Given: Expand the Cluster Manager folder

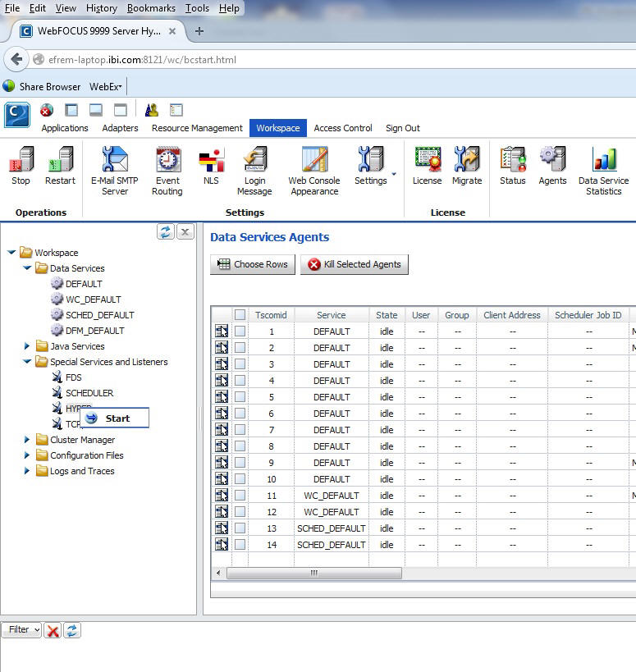Looking at the screenshot, I should [27, 439].
